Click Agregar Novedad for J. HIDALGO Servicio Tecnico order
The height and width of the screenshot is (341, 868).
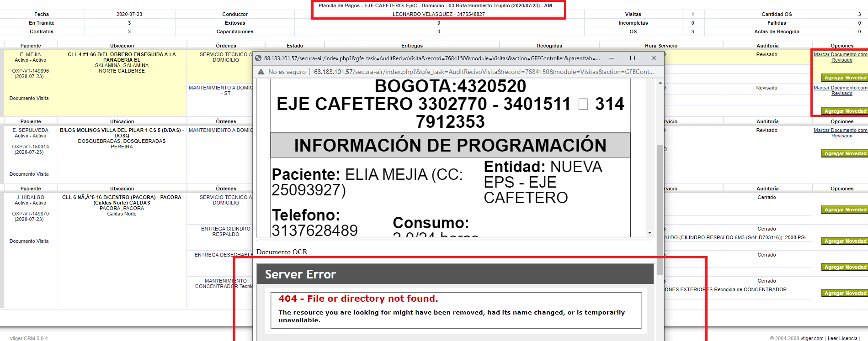[x=845, y=210]
